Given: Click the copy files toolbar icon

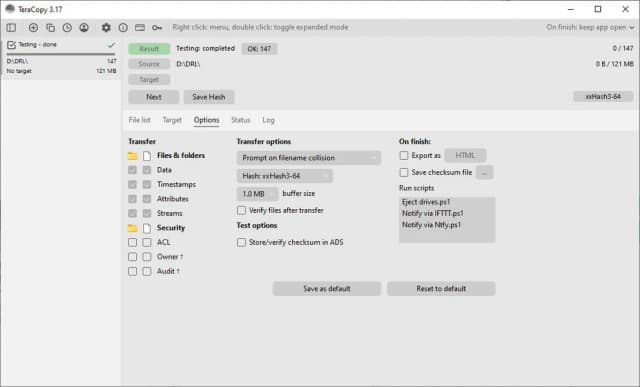Looking at the screenshot, I should tap(50, 27).
